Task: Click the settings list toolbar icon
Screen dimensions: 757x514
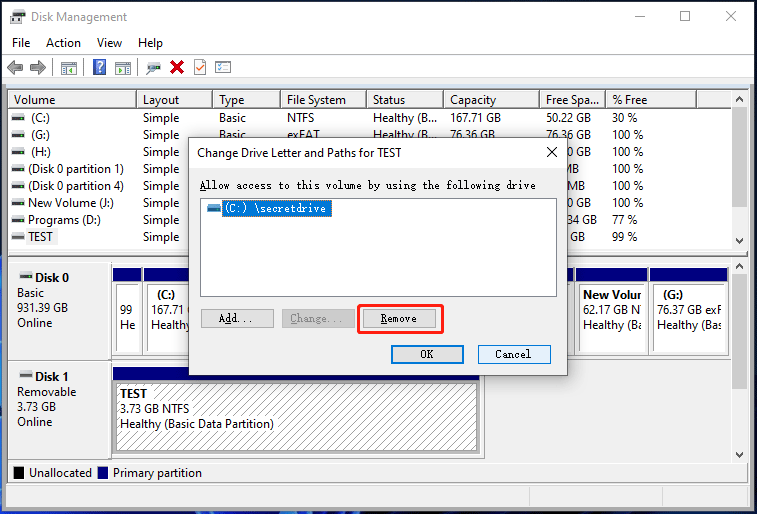Action: [223, 67]
